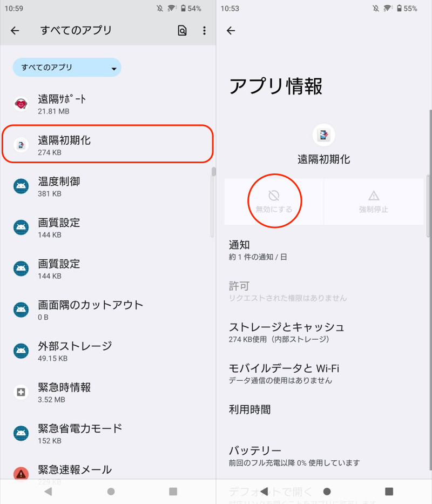The width and height of the screenshot is (432, 504).
Task: Open 緊急速報メール app entry
Action: [x=108, y=472]
